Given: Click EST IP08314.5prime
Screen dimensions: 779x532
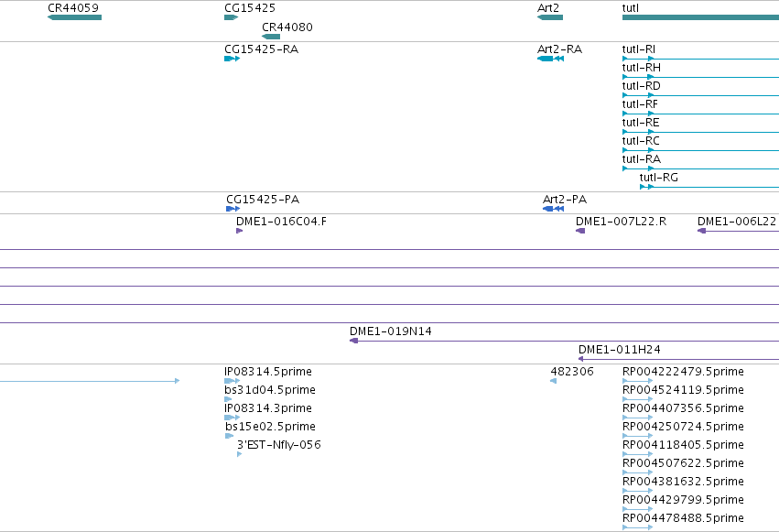Looking at the screenshot, I should click(232, 381).
